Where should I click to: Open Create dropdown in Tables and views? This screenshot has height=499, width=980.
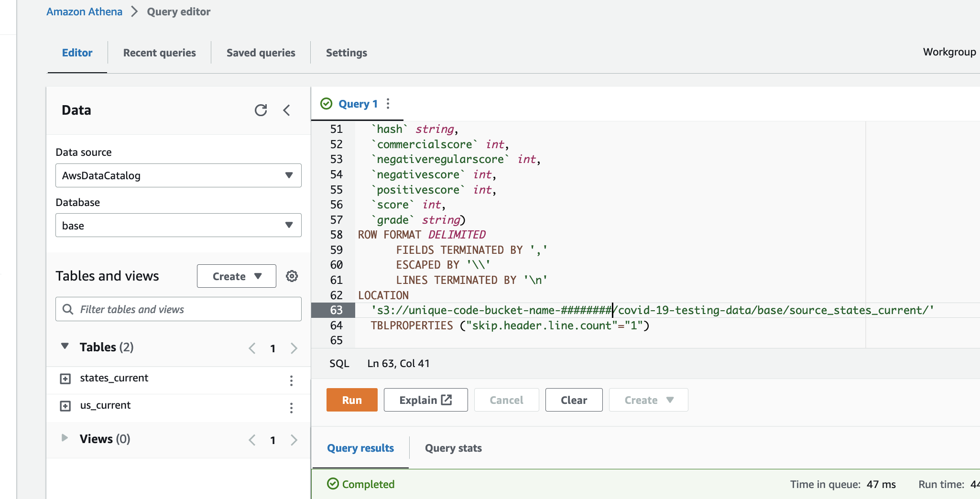pyautogui.click(x=237, y=276)
